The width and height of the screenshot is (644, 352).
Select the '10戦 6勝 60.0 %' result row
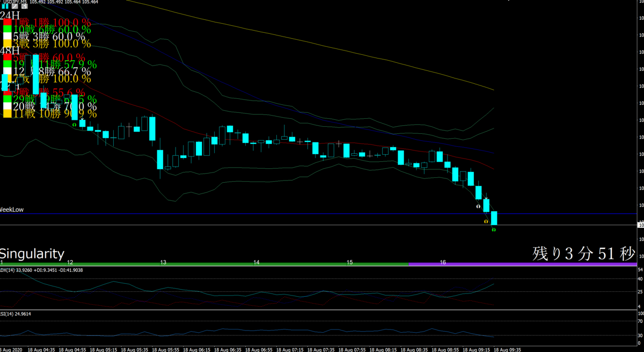click(52, 30)
